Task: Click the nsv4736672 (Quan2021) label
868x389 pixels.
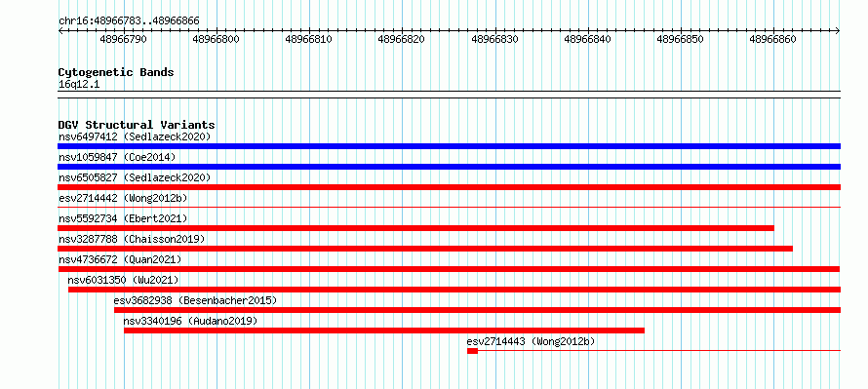Action: tap(120, 259)
